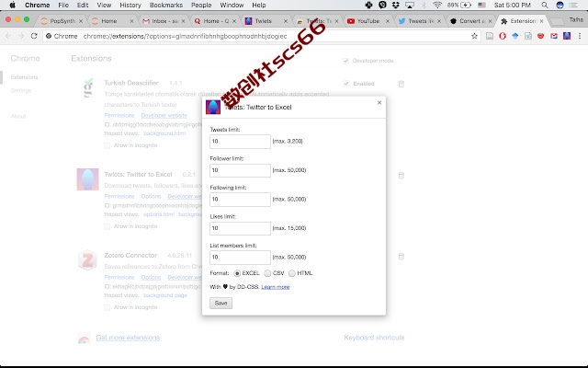
Task: Click the Opera-style red O extension icon
Action: point(503,36)
